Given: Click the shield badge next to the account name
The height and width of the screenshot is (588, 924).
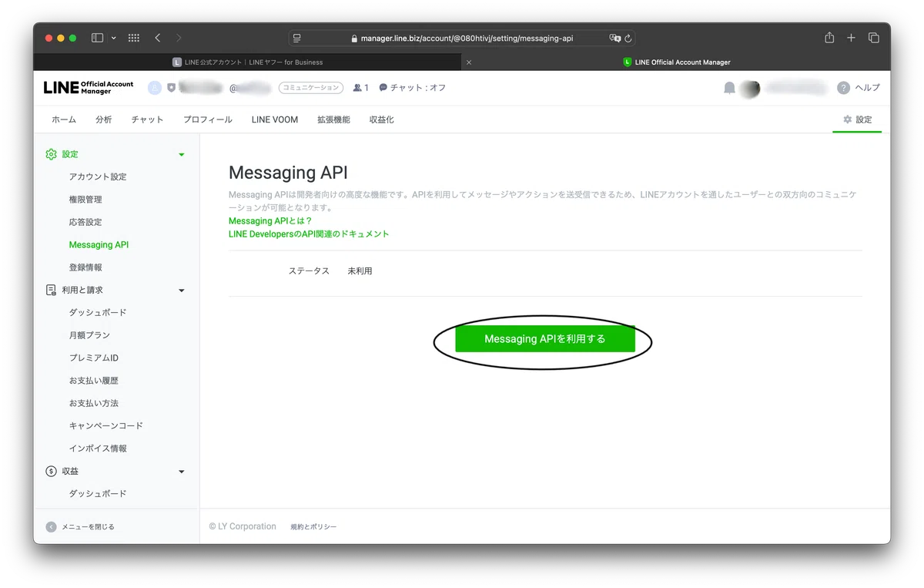Looking at the screenshot, I should (x=171, y=88).
